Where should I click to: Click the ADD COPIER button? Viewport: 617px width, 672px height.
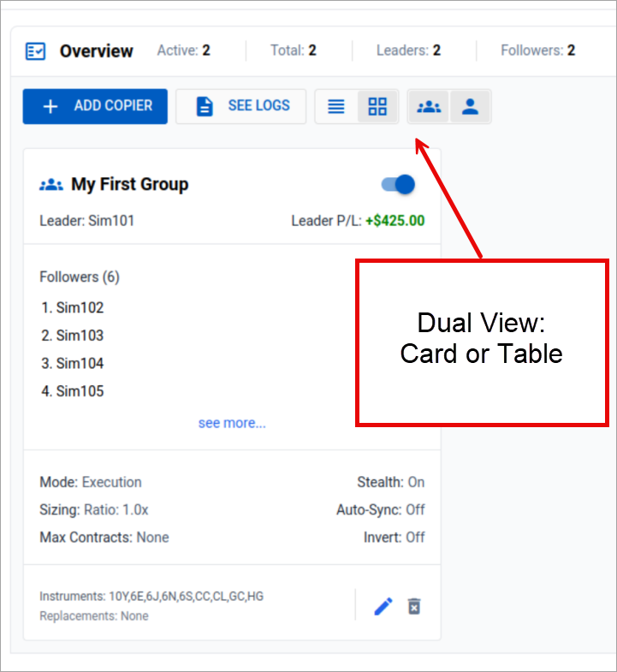click(x=95, y=106)
